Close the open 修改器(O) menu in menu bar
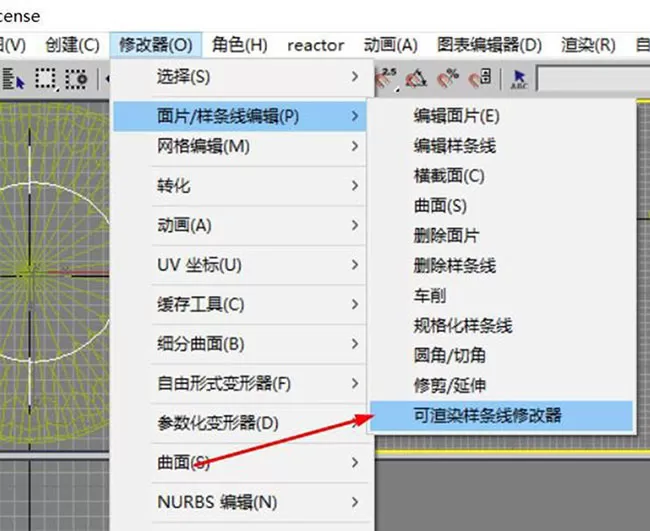 (x=156, y=45)
